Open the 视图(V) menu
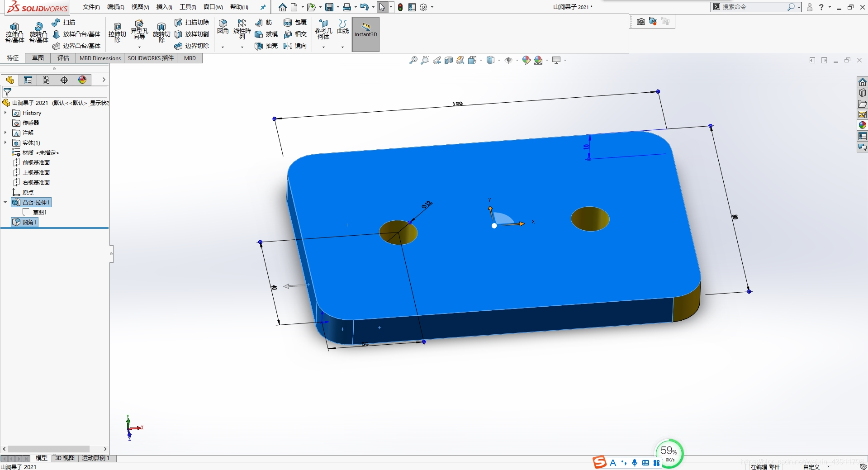This screenshot has width=868, height=470. 140,7
